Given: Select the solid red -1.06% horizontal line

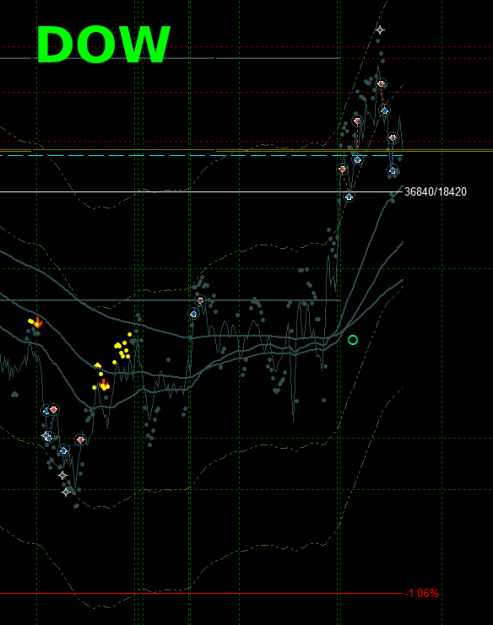Looking at the screenshot, I should click(201, 594).
